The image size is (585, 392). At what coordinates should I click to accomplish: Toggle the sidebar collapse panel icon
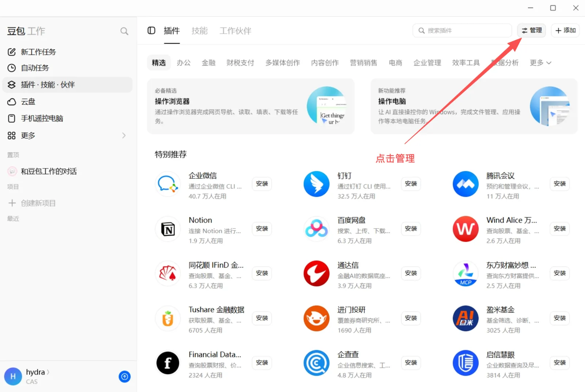tap(151, 31)
